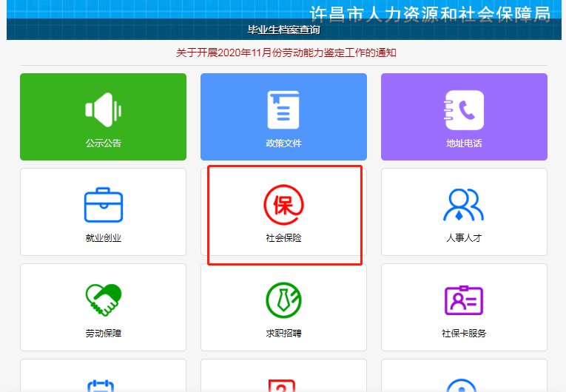Click the 公示公告 label text
The image size is (566, 392).
click(x=104, y=143)
